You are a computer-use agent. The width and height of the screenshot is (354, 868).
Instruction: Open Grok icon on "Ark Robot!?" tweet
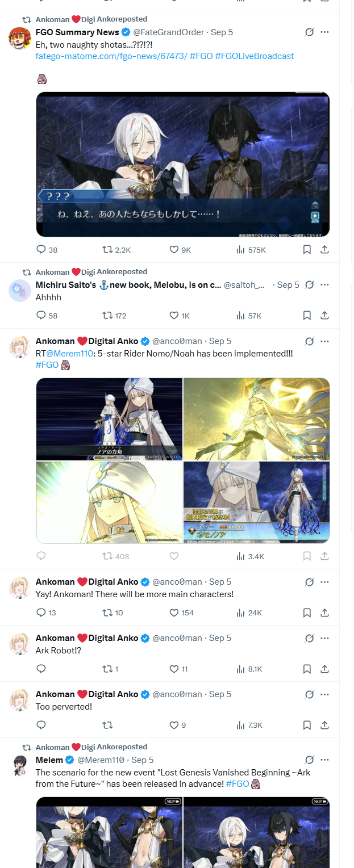309,638
